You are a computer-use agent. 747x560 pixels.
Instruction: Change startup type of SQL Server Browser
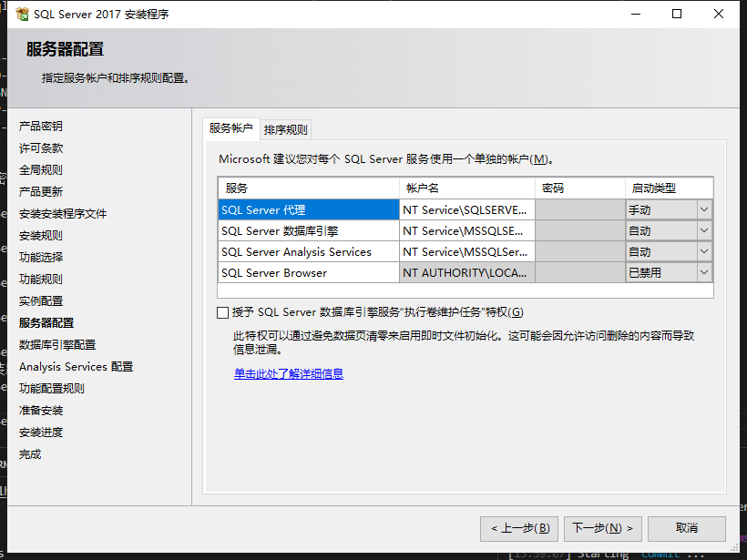tap(703, 272)
